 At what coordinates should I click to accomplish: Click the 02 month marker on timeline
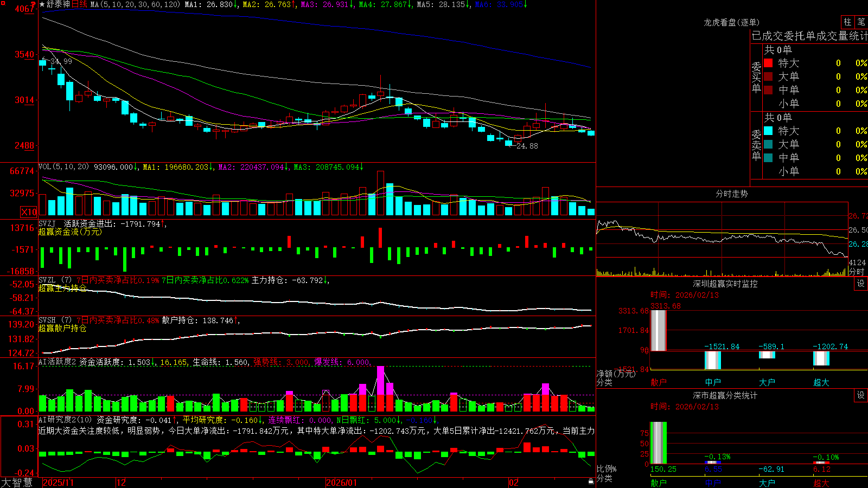coord(514,483)
